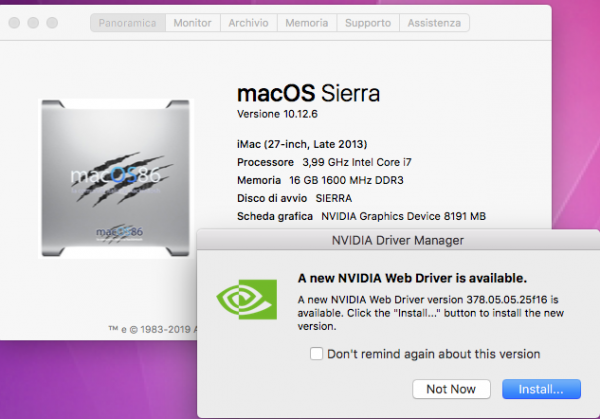Click the copyright 1983-2019 footer text
600x419 pixels.
[x=152, y=329]
